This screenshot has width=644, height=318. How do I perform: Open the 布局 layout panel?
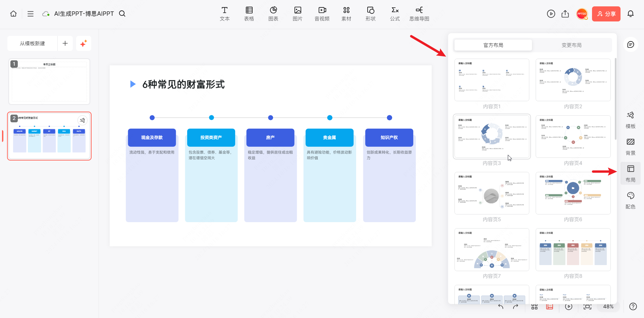pos(631,174)
